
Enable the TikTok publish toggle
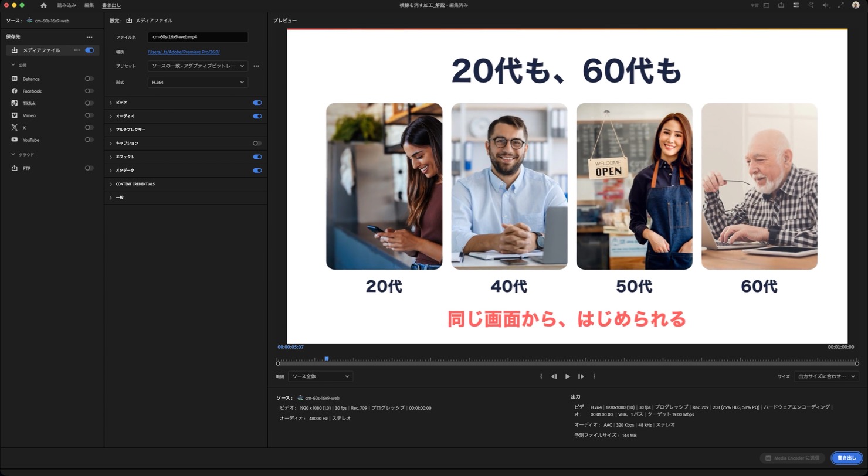pos(89,103)
